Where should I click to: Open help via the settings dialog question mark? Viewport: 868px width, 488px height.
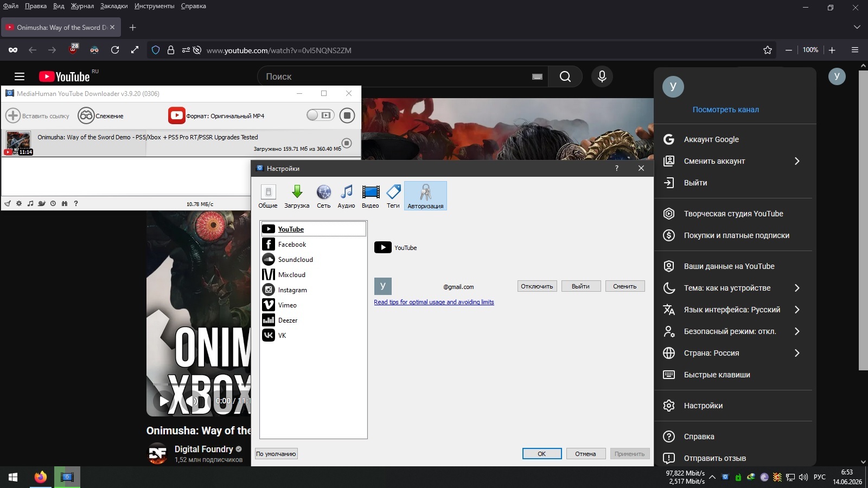coord(617,168)
